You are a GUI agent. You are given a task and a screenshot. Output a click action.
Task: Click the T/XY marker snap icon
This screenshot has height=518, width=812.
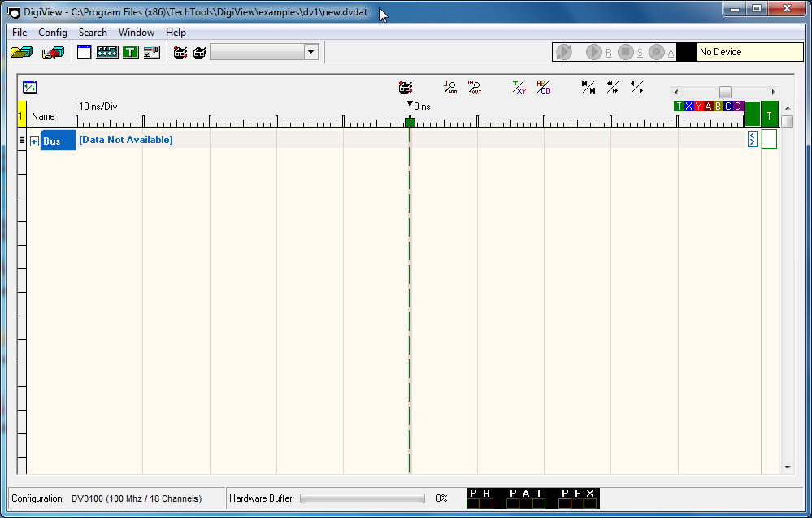[x=519, y=87]
